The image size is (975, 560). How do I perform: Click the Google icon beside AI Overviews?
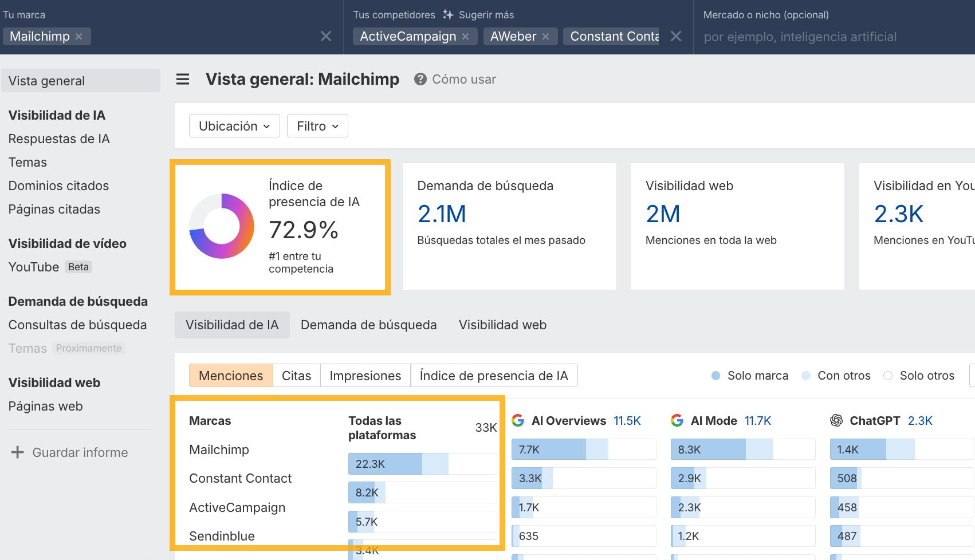point(518,420)
